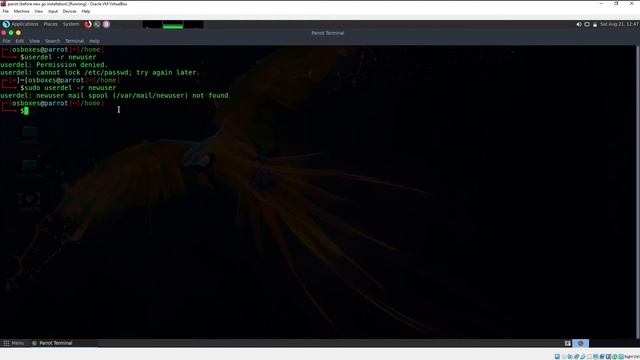Click the 'userdel: Permission denied.' output line
This screenshot has width=640, height=360.
point(54,64)
